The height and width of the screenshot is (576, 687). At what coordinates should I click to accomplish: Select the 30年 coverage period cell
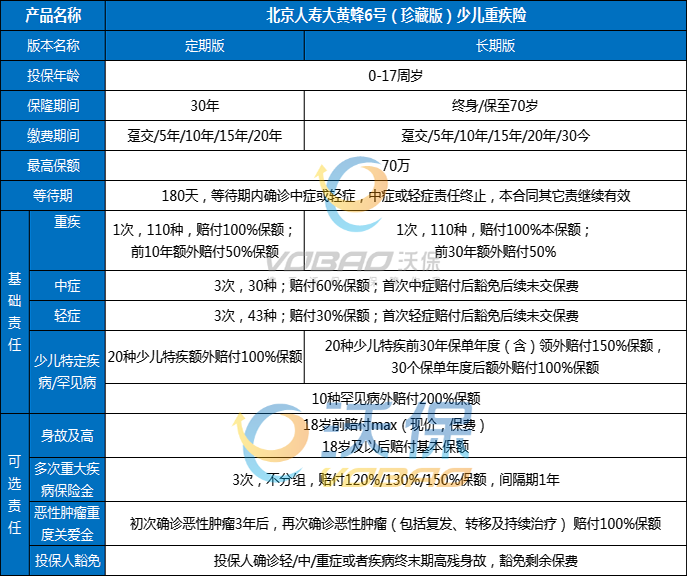point(205,106)
